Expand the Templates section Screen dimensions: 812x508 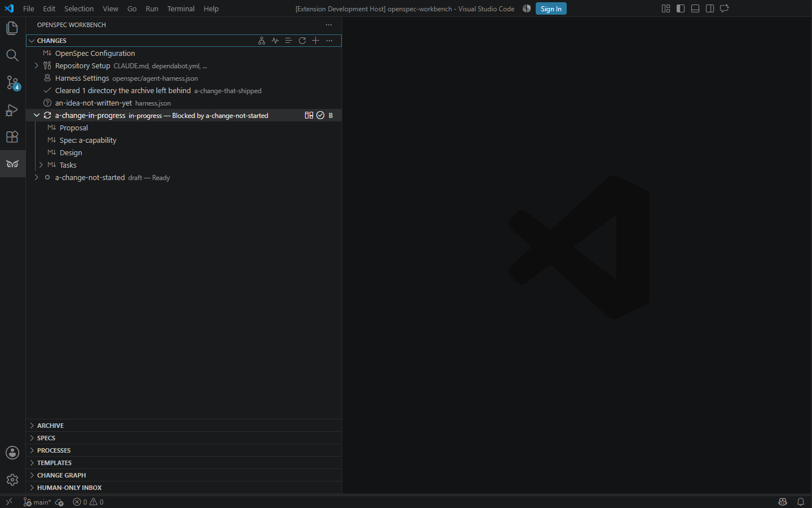click(184, 463)
